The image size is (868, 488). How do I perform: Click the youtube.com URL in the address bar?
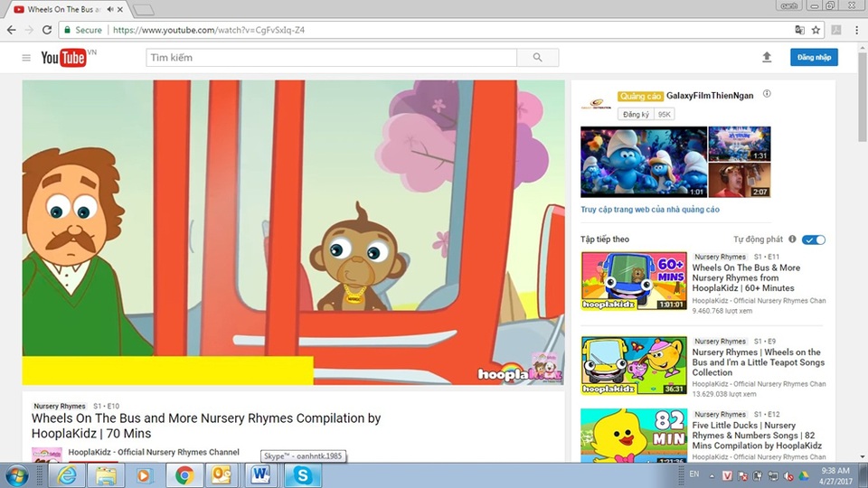pyautogui.click(x=209, y=30)
